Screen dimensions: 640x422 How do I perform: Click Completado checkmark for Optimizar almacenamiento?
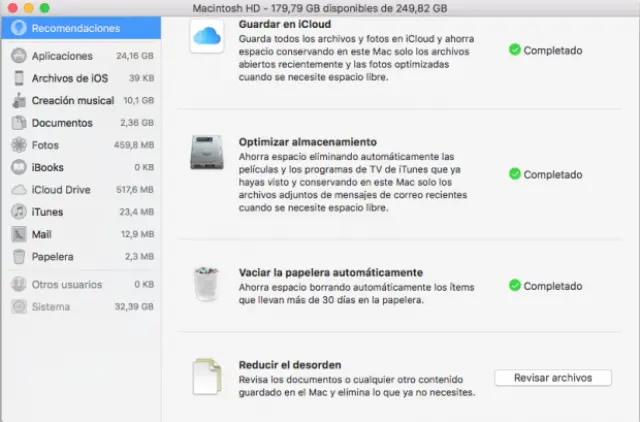pyautogui.click(x=514, y=174)
